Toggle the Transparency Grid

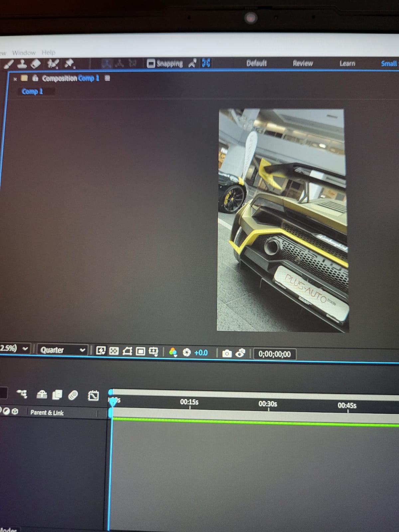[114, 351]
